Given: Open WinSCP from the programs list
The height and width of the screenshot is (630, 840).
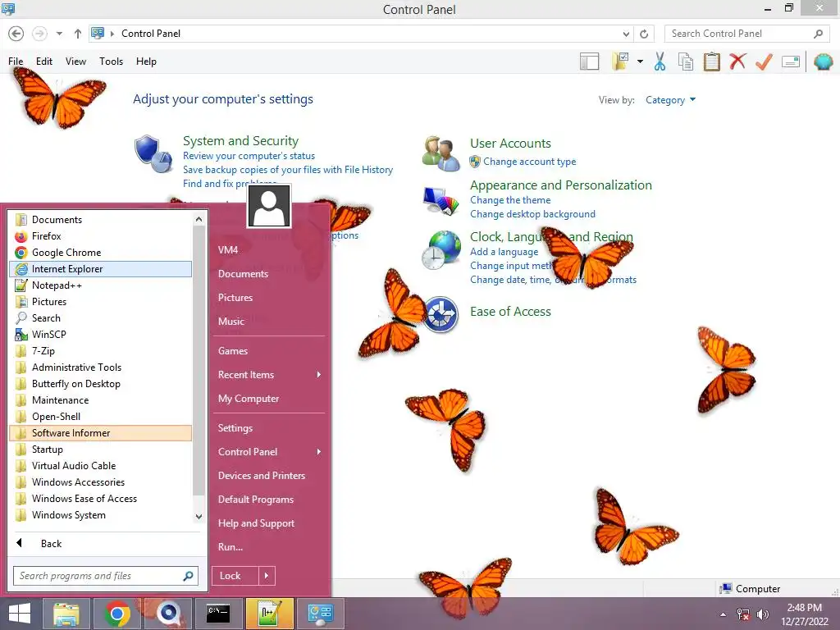Looking at the screenshot, I should click(101, 335).
